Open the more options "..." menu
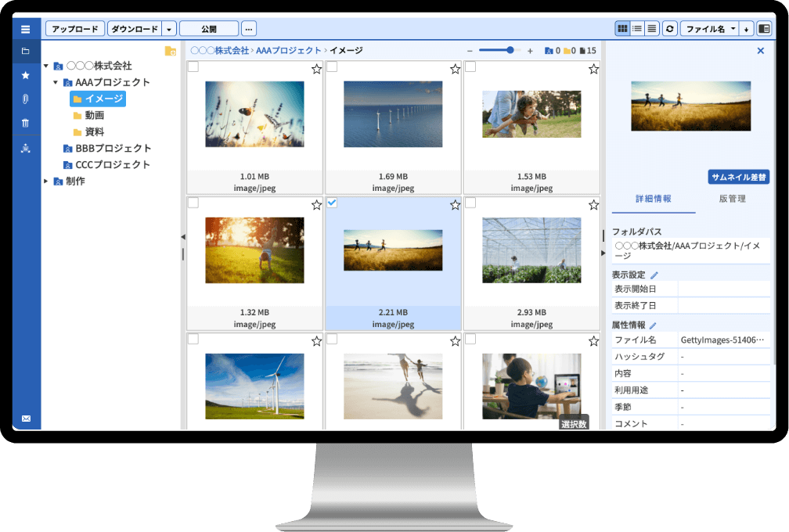 pyautogui.click(x=249, y=29)
